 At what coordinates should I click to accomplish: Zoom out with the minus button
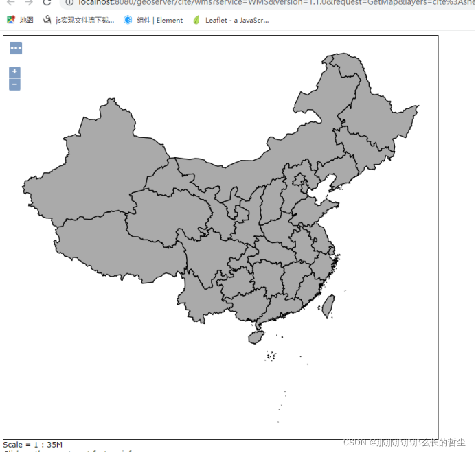(x=14, y=84)
